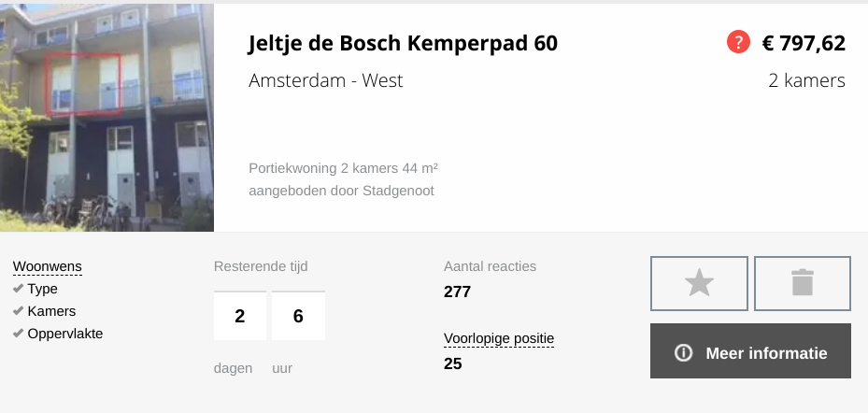Image resolution: width=868 pixels, height=413 pixels.
Task: Open the Jeltje de Bosch Kemperpad 60 title
Action: (403, 43)
